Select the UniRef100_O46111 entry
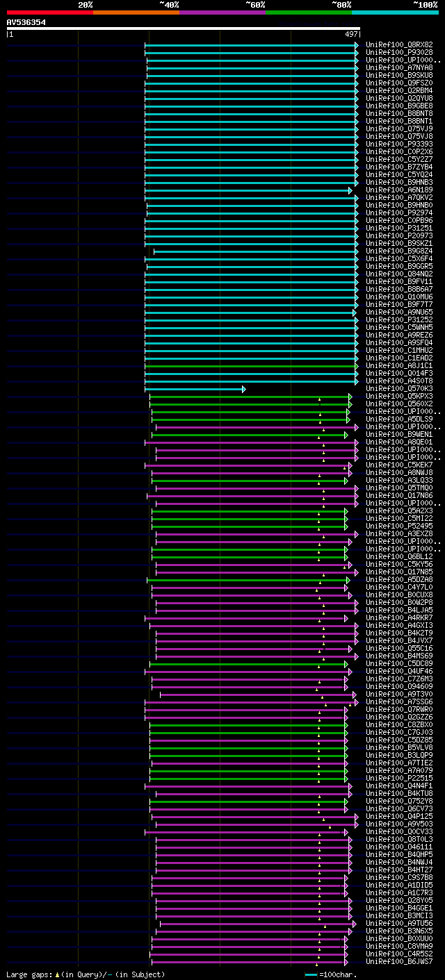The image size is (445, 980). 399,847
